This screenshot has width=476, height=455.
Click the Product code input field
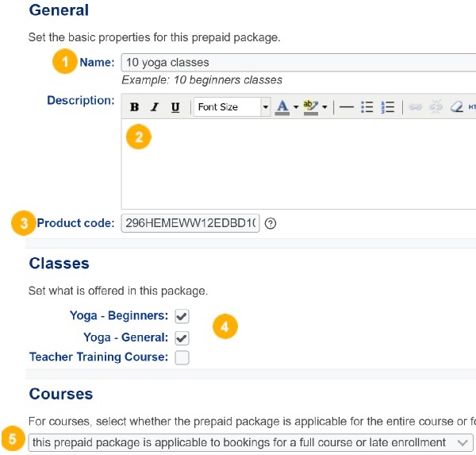pyautogui.click(x=190, y=223)
